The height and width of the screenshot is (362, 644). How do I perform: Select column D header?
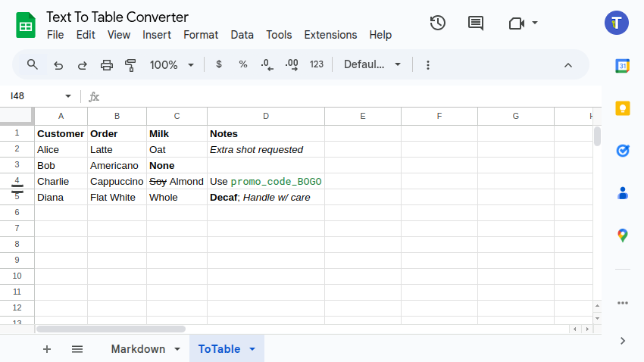(x=266, y=116)
